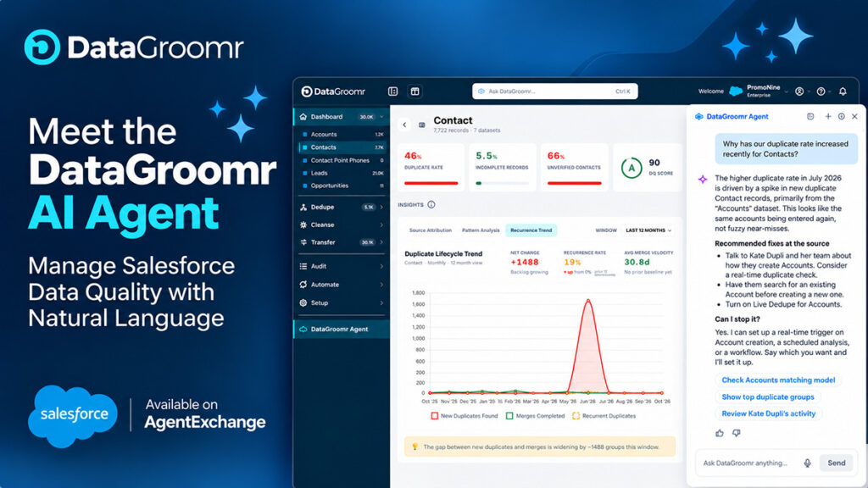Viewport: 868px width, 488px height.
Task: Open the Last 12 Months window dropdown
Action: pyautogui.click(x=648, y=230)
